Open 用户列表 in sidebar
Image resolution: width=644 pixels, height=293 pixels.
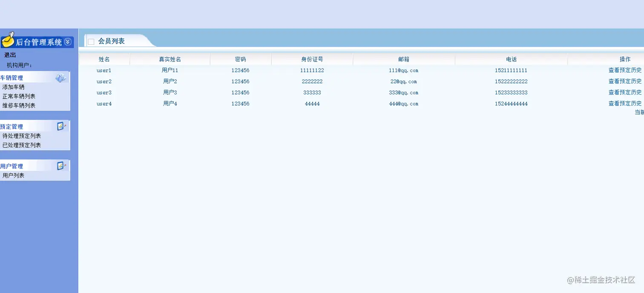coord(13,175)
